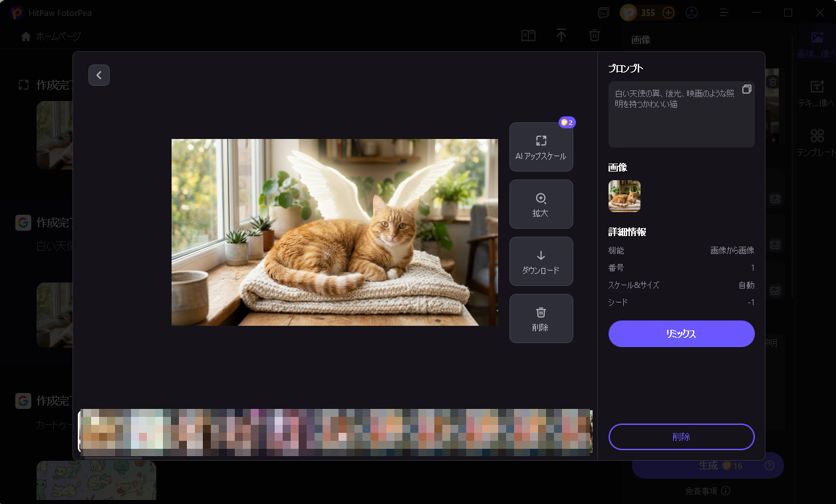Image resolution: width=836 pixels, height=504 pixels.
Task: Open the user account profile icon
Action: click(x=692, y=13)
